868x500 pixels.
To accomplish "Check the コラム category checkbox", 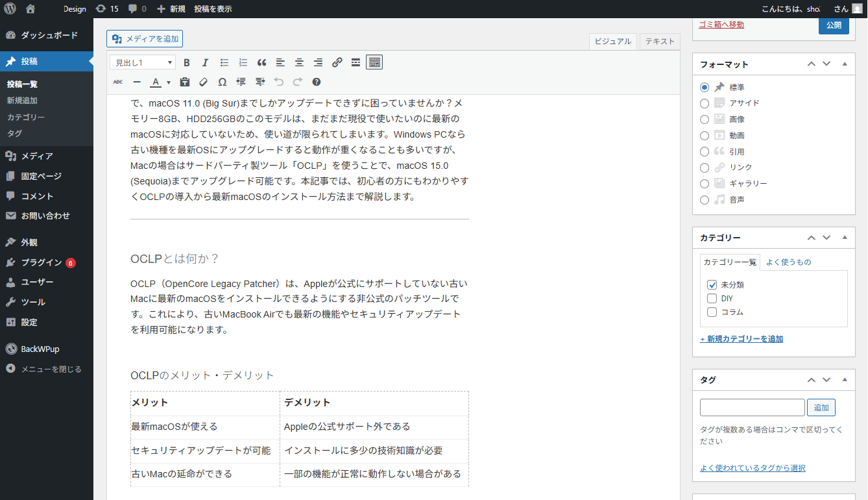I will [x=712, y=312].
